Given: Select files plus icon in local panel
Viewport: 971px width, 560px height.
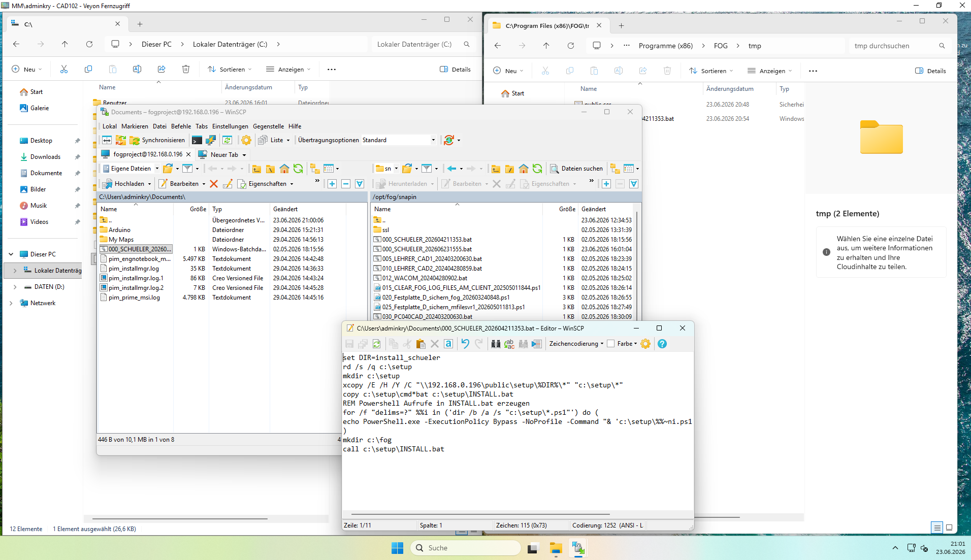Looking at the screenshot, I should (332, 184).
